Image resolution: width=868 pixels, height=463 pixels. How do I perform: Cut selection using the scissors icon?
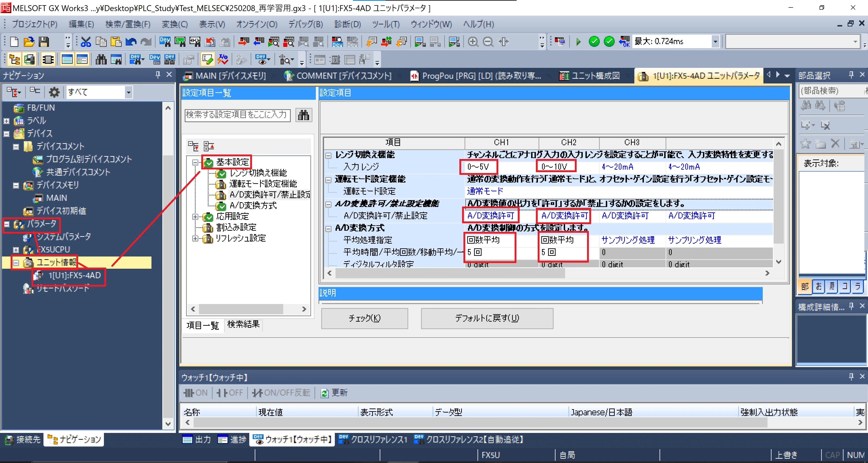tap(86, 42)
